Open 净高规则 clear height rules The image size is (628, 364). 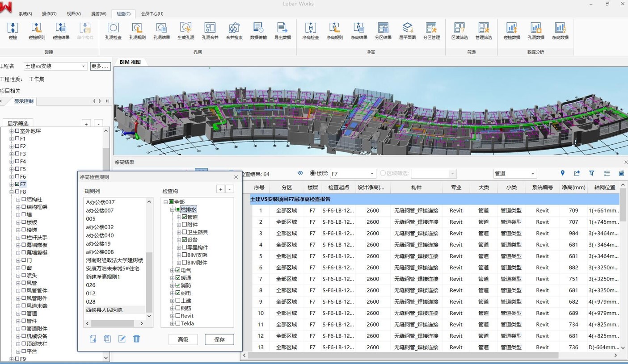point(334,31)
